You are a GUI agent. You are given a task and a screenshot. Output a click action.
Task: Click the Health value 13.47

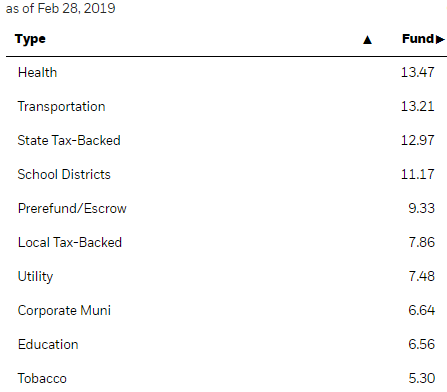418,72
